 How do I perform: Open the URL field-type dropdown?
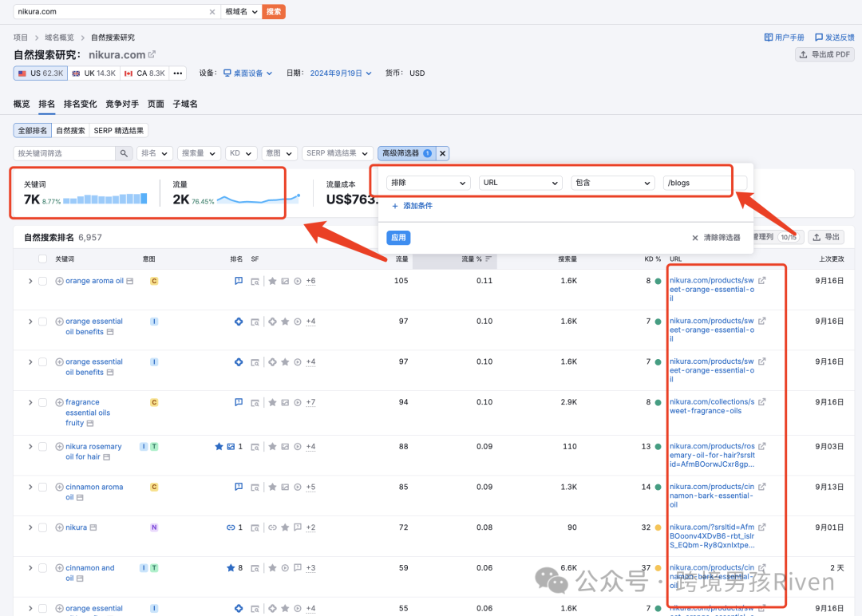click(520, 183)
